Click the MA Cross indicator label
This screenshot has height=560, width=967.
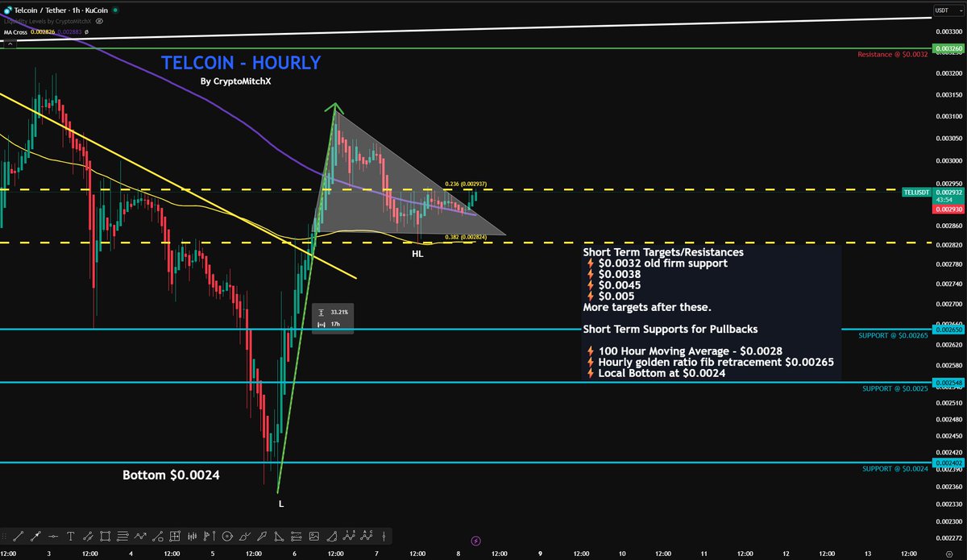coord(15,32)
